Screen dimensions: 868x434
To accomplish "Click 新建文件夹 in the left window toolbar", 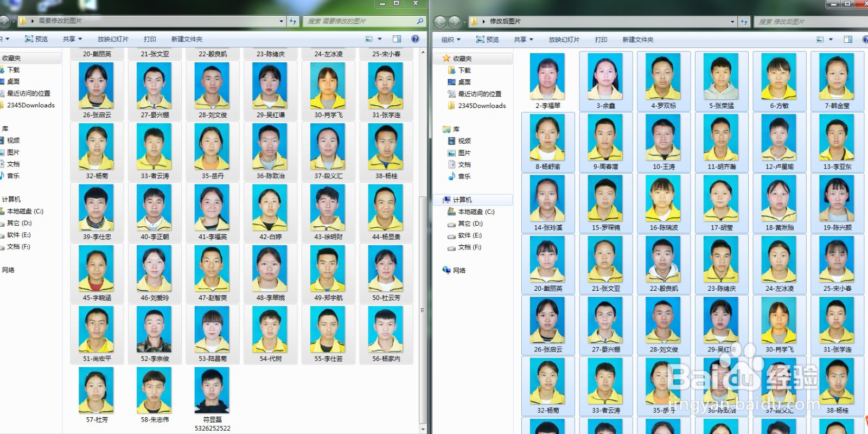I will coord(187,39).
